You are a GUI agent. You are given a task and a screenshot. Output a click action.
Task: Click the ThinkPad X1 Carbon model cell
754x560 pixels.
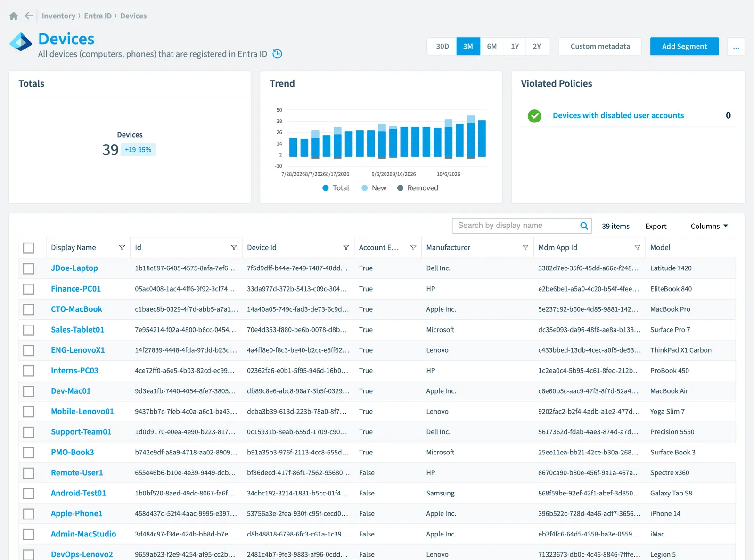click(x=680, y=350)
